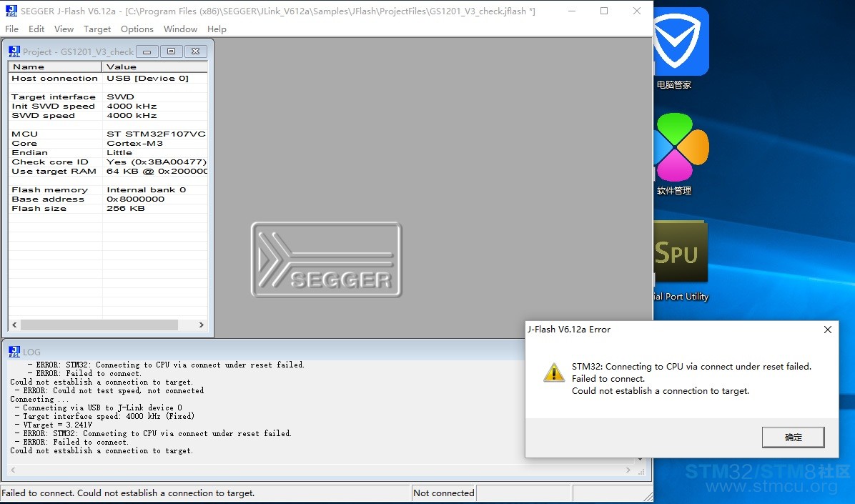855x504 pixels.
Task: Select the Flash size row
Action: [x=108, y=208]
